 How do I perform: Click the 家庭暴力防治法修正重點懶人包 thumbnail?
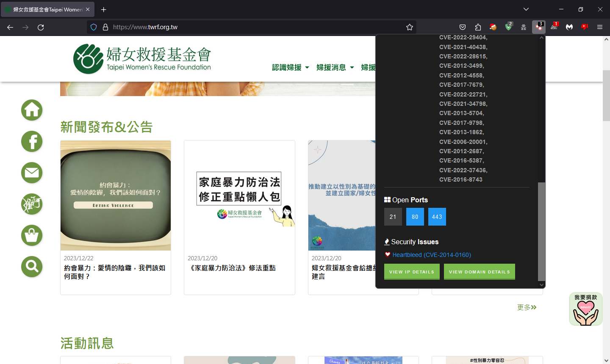click(x=239, y=196)
